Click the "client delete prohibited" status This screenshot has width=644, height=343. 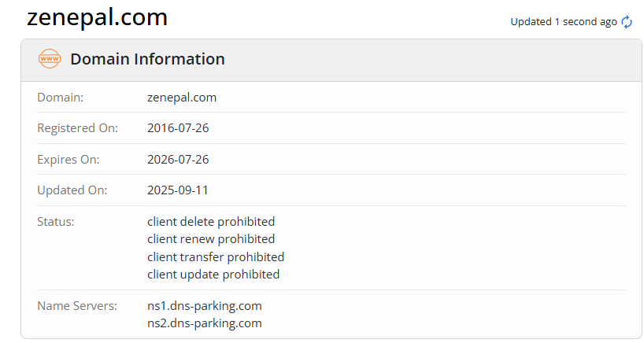click(x=211, y=222)
